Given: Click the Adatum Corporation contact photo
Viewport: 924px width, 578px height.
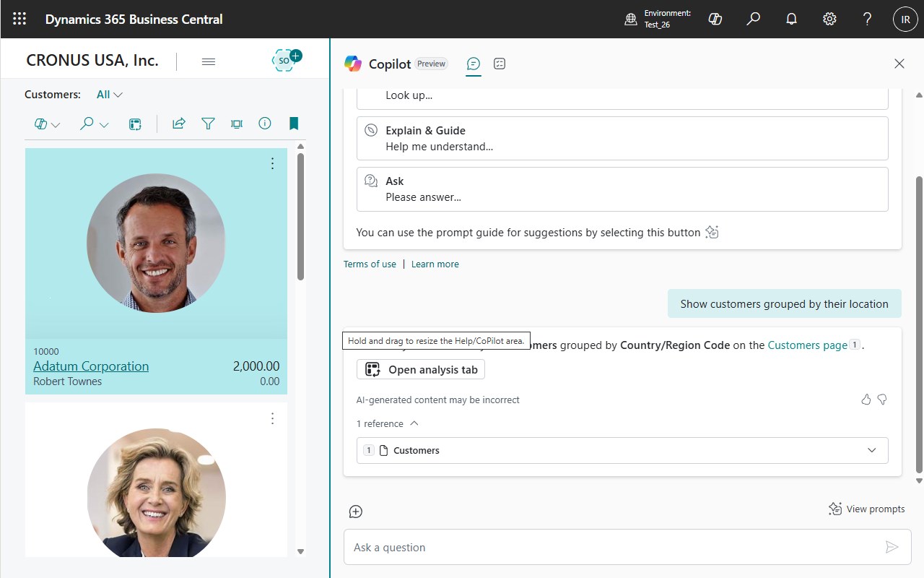Looking at the screenshot, I should click(x=156, y=243).
